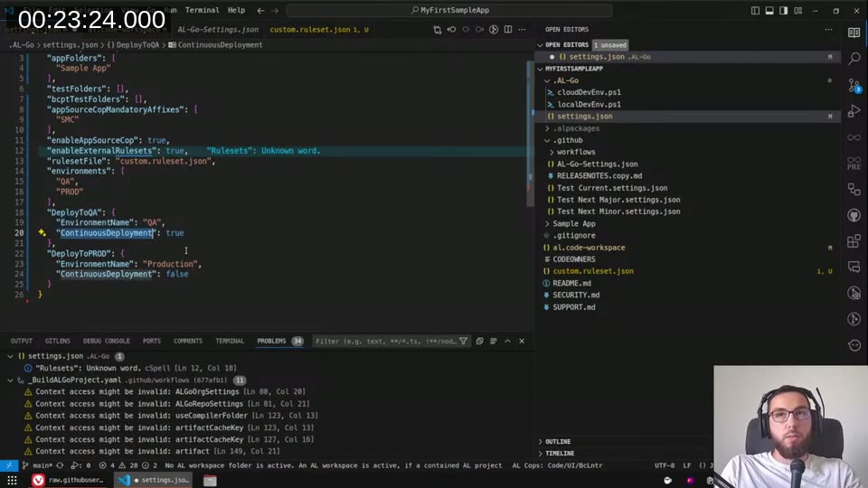Open the editor More Actions ellipsis
The height and width of the screenshot is (488, 868).
[x=522, y=29]
